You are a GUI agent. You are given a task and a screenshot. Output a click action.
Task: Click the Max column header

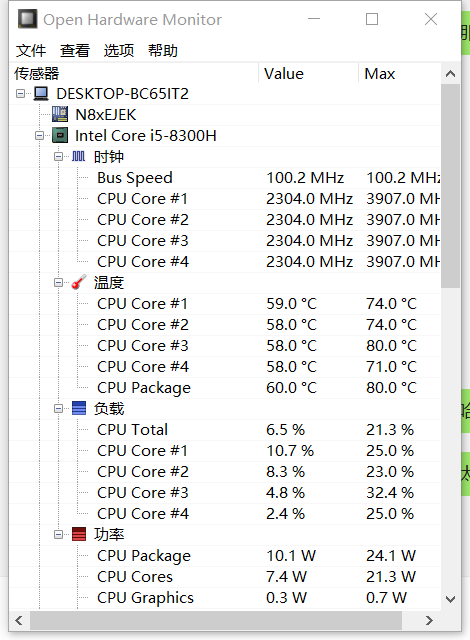click(x=399, y=73)
